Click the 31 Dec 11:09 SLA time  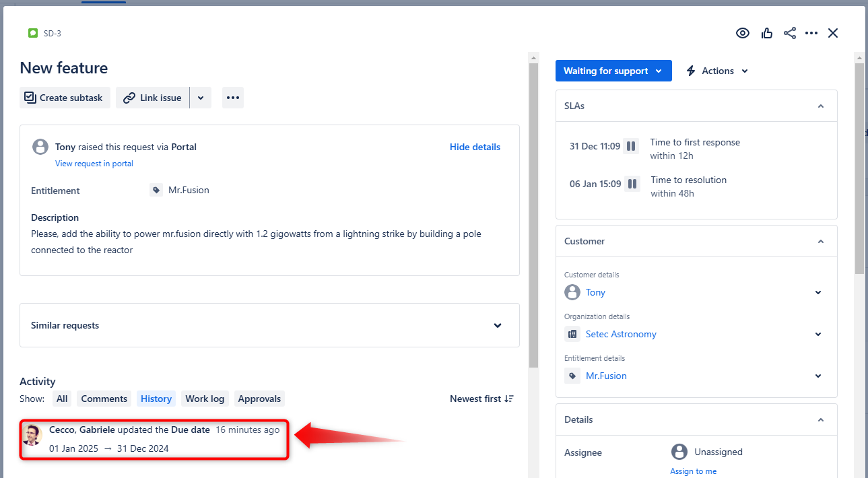pyautogui.click(x=595, y=146)
